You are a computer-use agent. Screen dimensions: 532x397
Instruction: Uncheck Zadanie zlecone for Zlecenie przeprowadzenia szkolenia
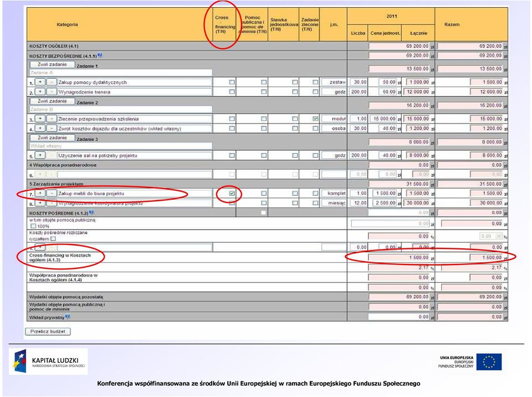tap(315, 119)
